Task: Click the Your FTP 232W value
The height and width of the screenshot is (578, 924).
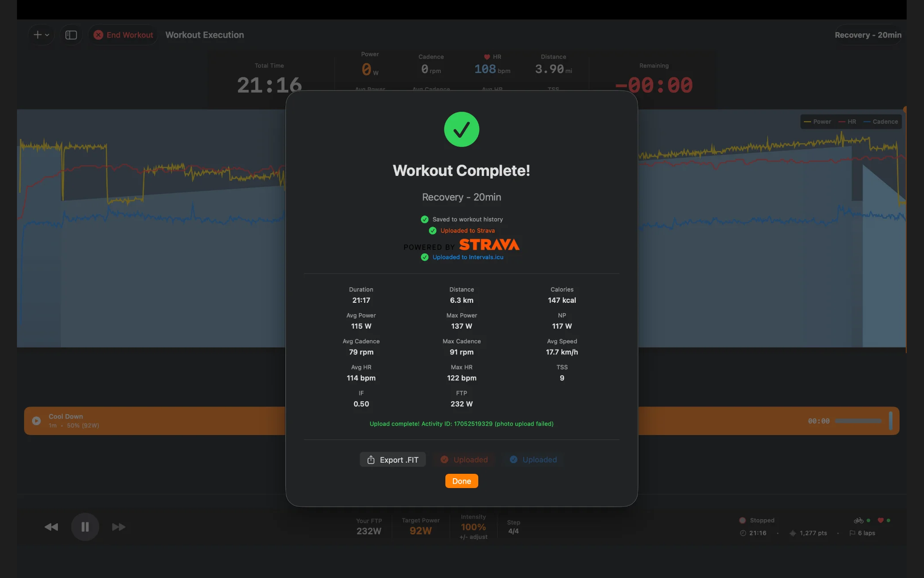Action: pyautogui.click(x=369, y=531)
